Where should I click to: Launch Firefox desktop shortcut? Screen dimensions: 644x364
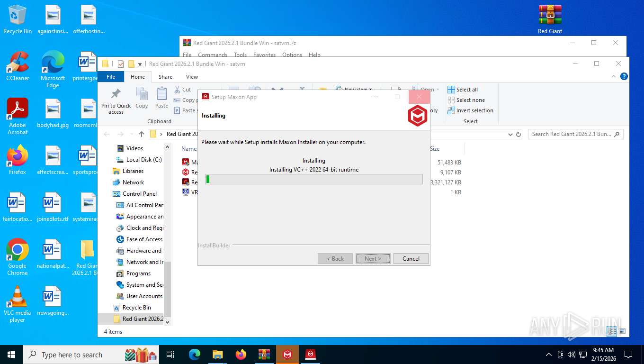(x=18, y=160)
